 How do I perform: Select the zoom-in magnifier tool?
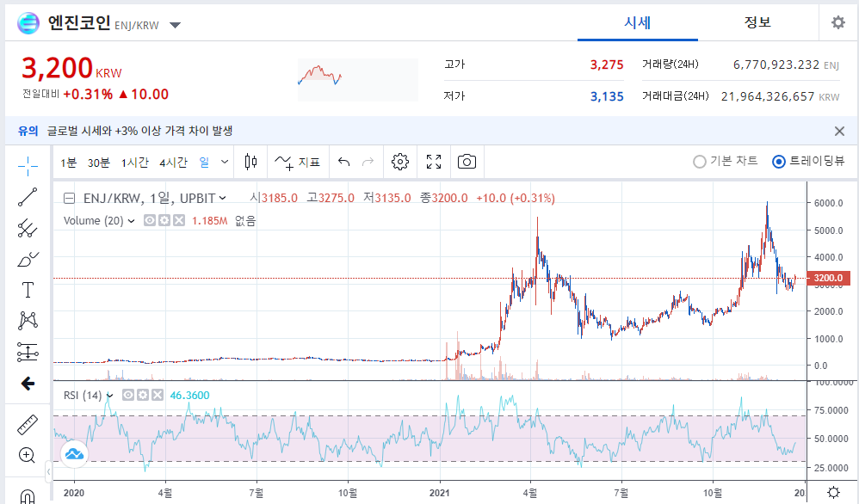click(27, 455)
